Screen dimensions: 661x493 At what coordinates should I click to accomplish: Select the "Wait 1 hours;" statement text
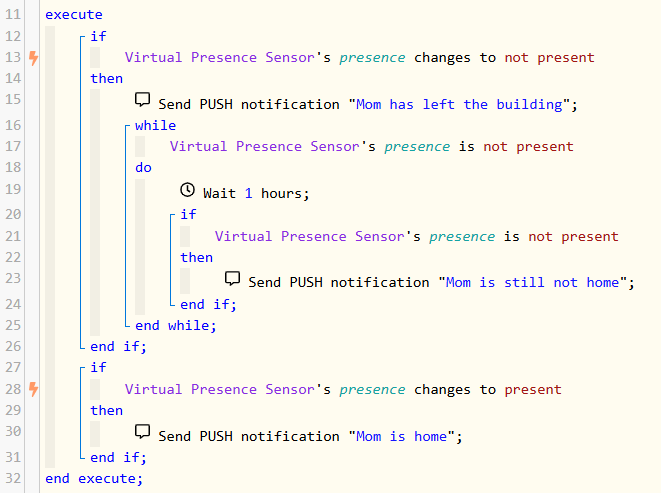click(x=257, y=193)
